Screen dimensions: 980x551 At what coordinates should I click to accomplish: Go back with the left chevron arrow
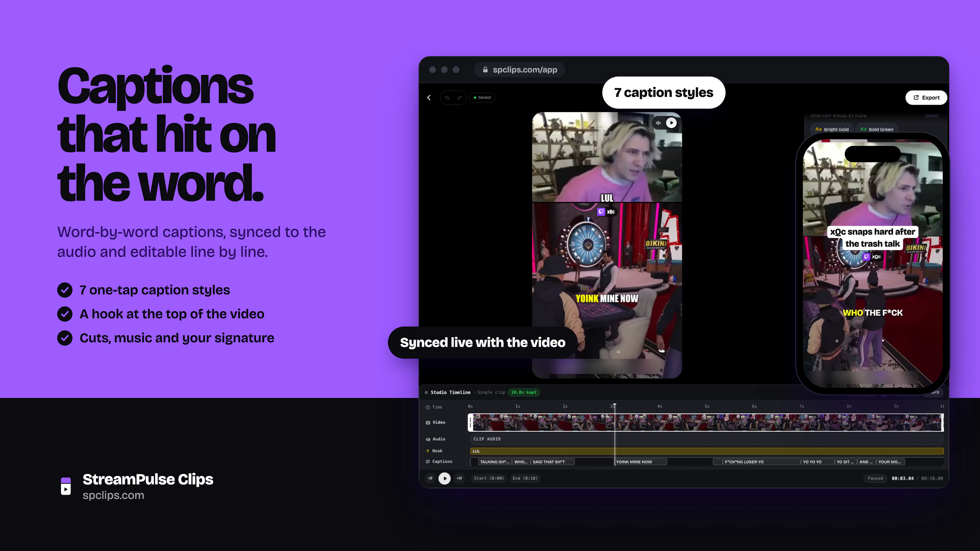coord(429,98)
